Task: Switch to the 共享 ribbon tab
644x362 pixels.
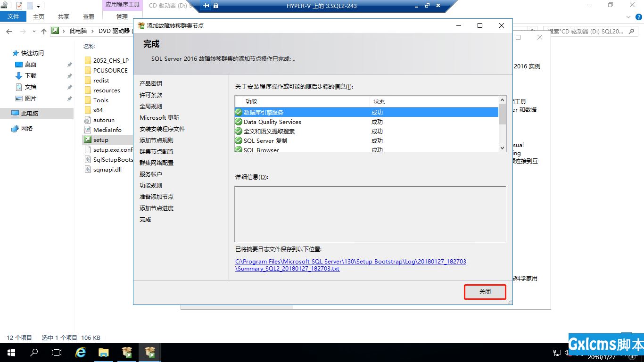Action: 64,16
